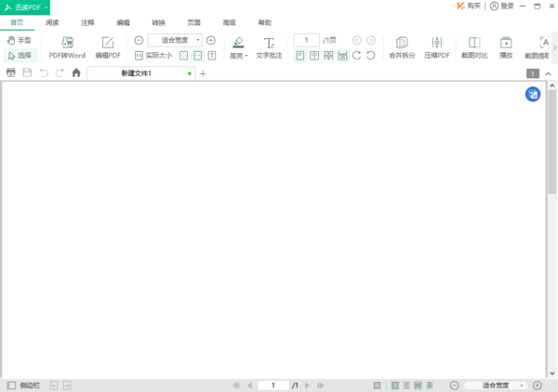Open the 高亮 highlight dropdown arrow
558x392 pixels.
coord(246,57)
